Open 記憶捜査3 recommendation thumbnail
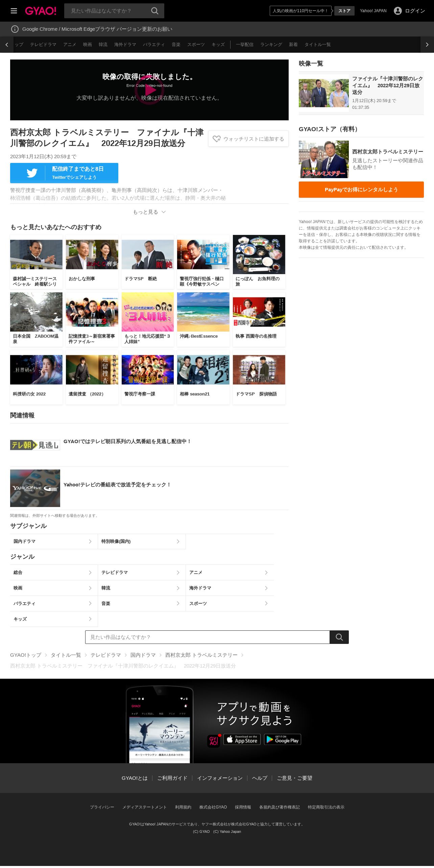The image size is (434, 868). click(92, 312)
